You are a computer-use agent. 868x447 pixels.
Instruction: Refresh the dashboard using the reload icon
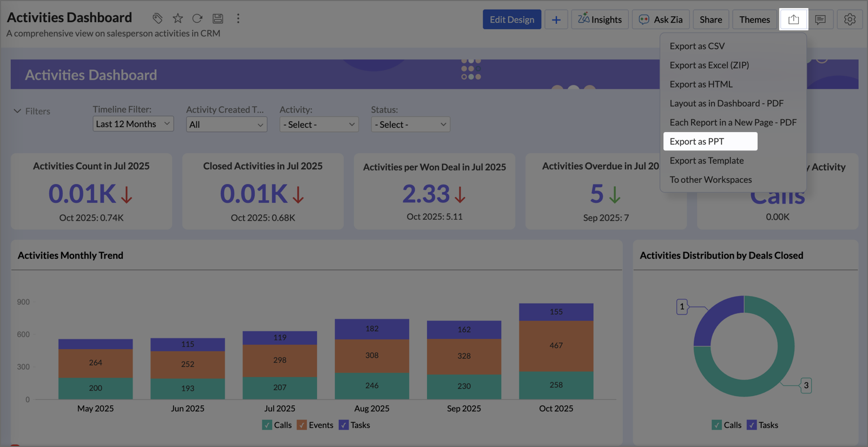coord(198,18)
